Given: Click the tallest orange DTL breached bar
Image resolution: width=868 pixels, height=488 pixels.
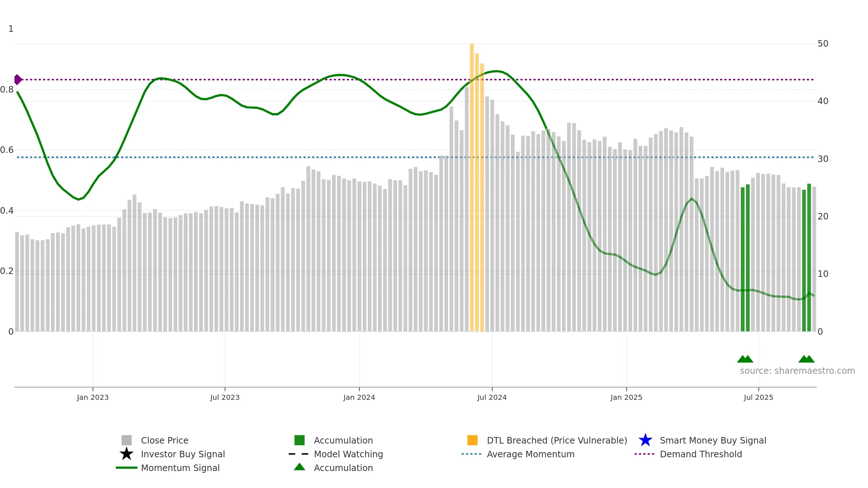Looking at the screenshot, I should point(472,187).
